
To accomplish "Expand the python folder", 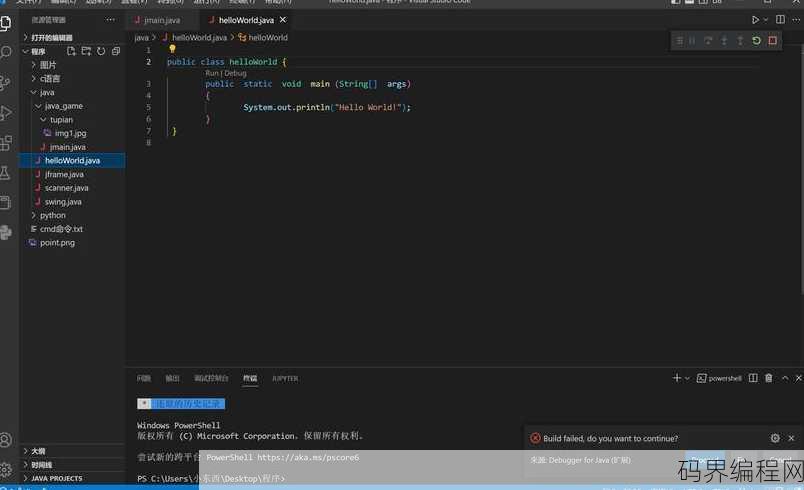I will (74, 215).
